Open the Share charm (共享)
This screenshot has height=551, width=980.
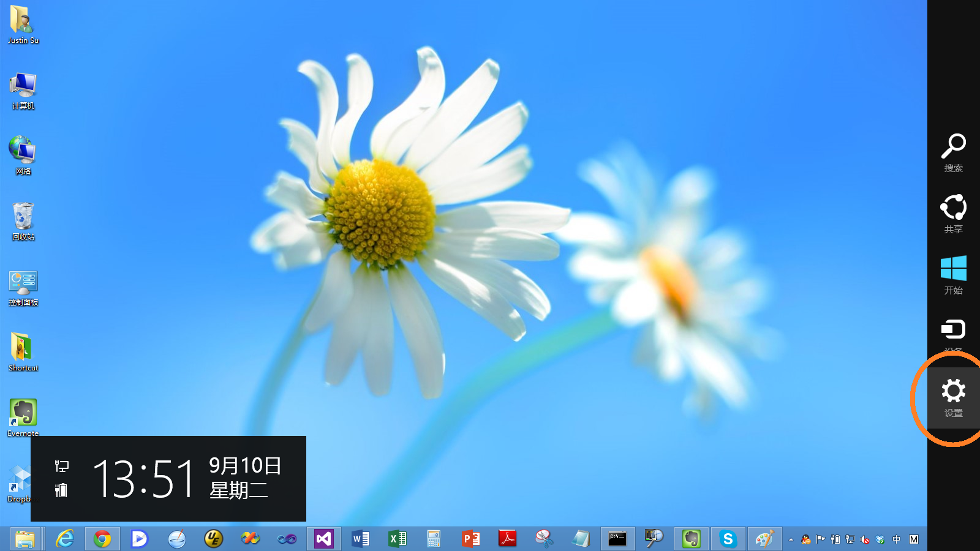coord(953,214)
